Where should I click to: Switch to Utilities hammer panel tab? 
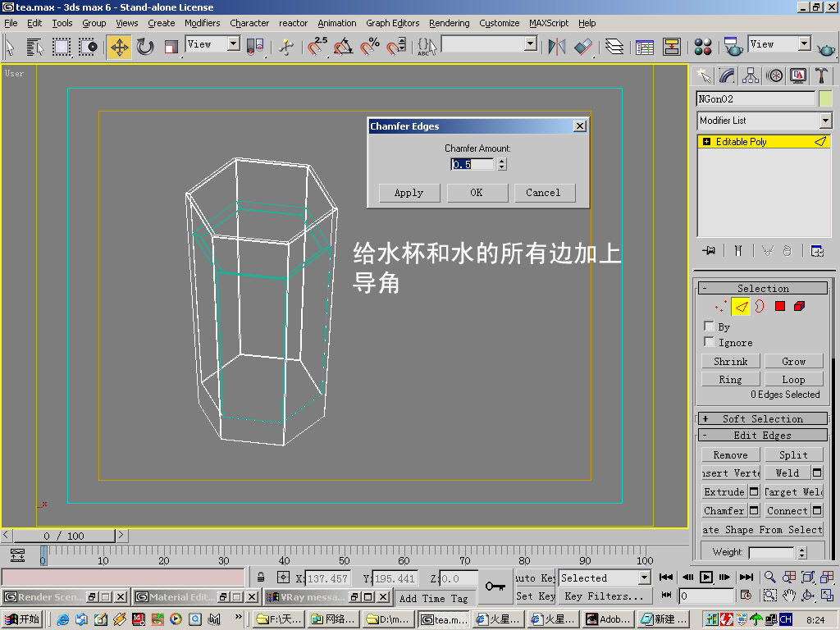[x=822, y=75]
